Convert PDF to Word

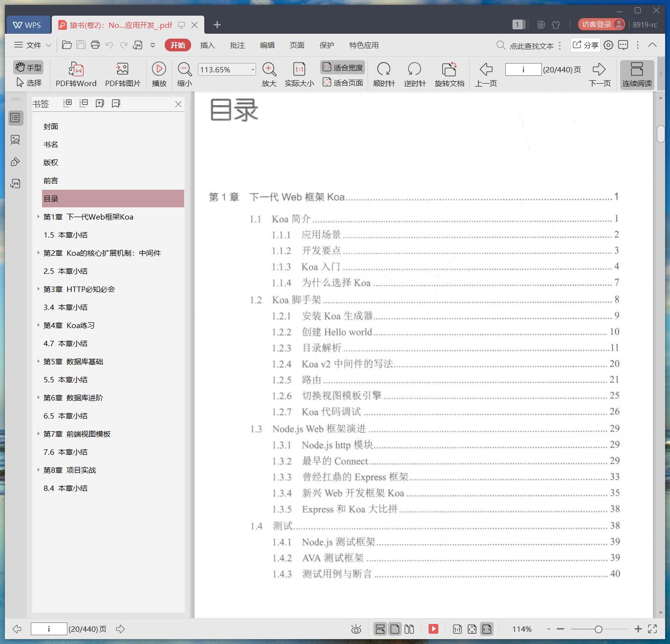[x=76, y=74]
